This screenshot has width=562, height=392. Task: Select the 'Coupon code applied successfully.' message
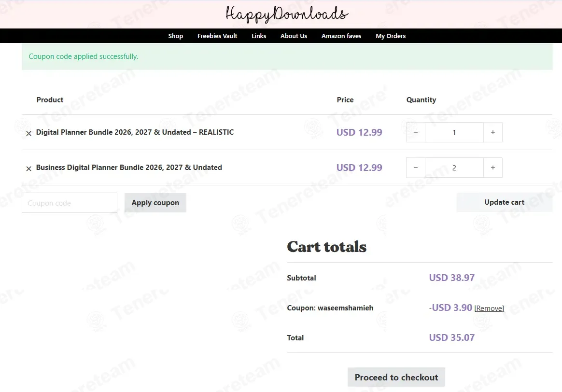coord(84,56)
